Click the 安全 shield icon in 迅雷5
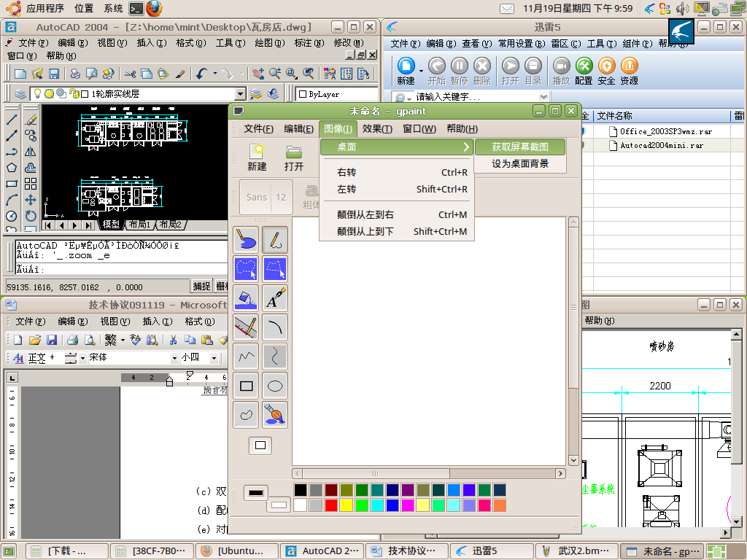747x560 pixels. pos(606,71)
